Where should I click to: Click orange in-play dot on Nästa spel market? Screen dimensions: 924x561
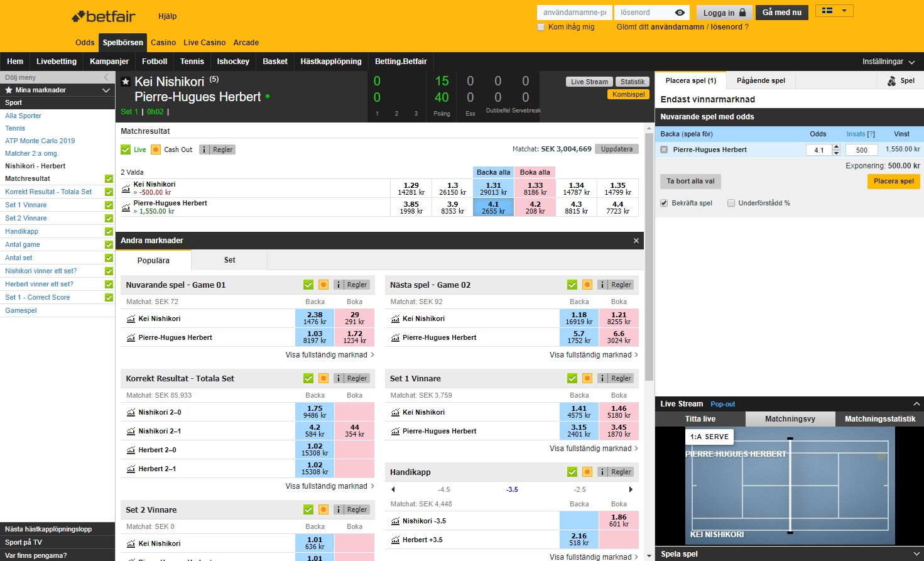click(x=587, y=285)
